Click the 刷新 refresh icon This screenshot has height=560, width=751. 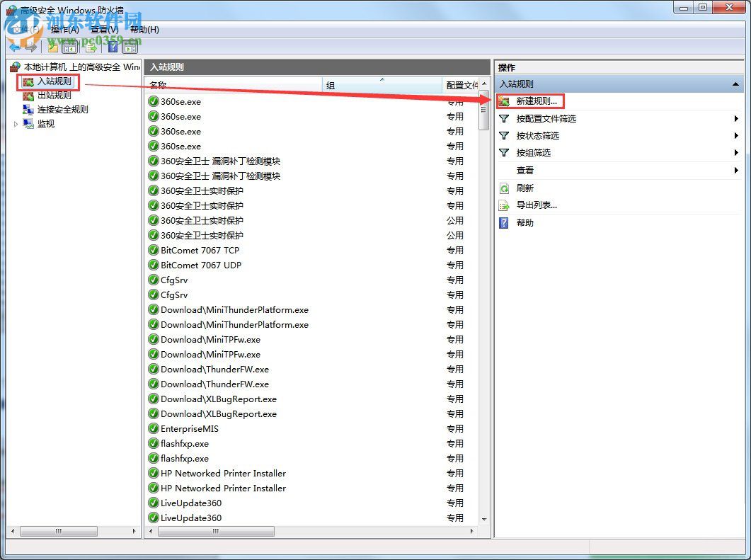tap(503, 187)
